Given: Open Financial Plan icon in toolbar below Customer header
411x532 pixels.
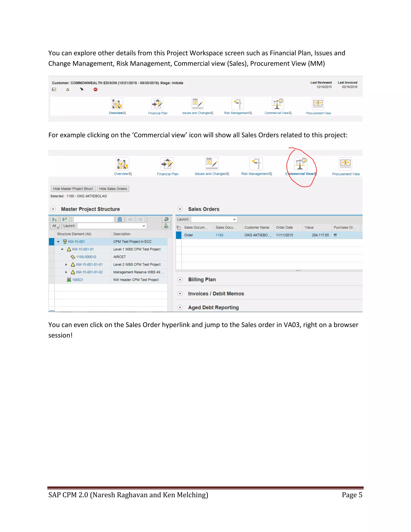Looking at the screenshot, I should tap(157, 104).
